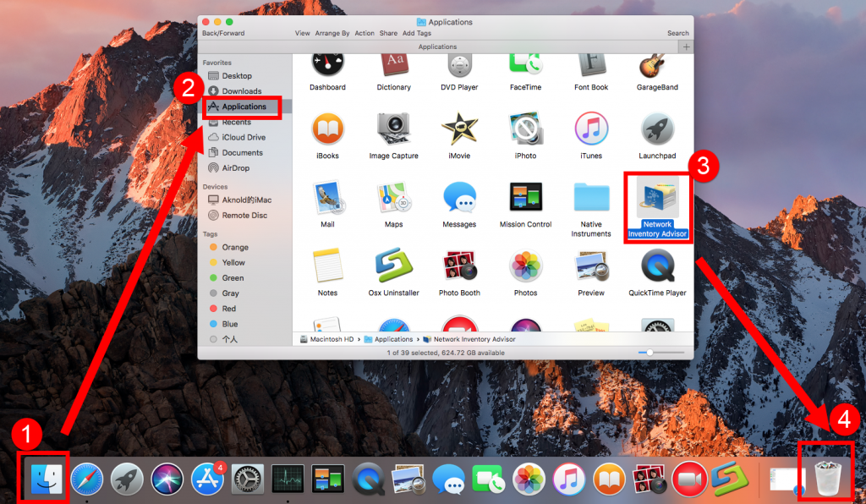The height and width of the screenshot is (504, 866).
Task: Click Arrange By in the toolbar
Action: pos(332,33)
